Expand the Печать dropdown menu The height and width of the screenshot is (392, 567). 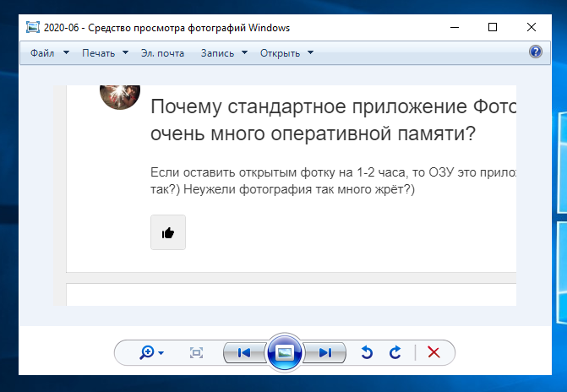105,53
